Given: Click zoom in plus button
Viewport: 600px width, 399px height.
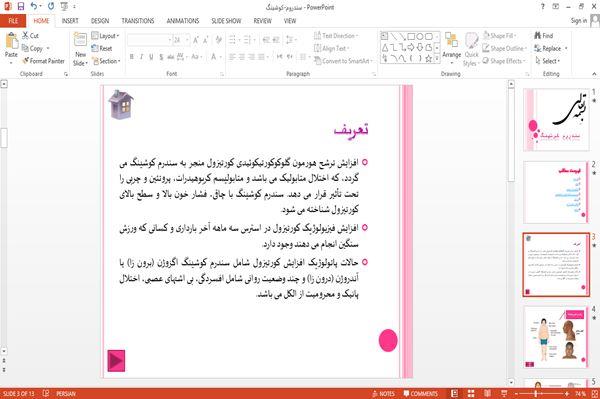Looking at the screenshot, I should tap(567, 393).
